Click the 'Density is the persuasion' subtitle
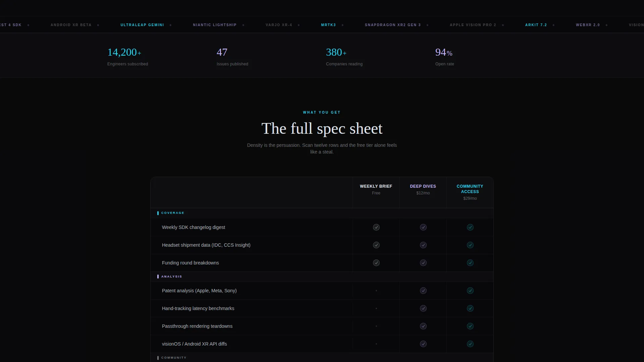The width and height of the screenshot is (644, 362). [322, 148]
